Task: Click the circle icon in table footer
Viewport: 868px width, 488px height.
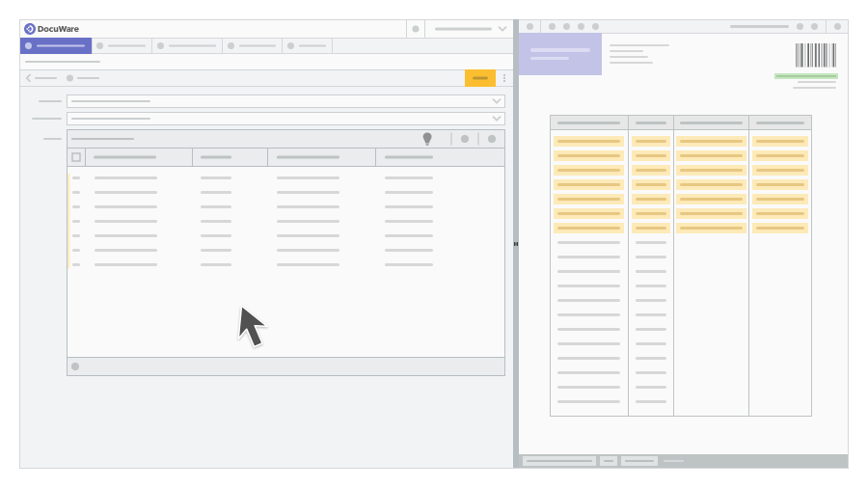Action: pos(75,366)
